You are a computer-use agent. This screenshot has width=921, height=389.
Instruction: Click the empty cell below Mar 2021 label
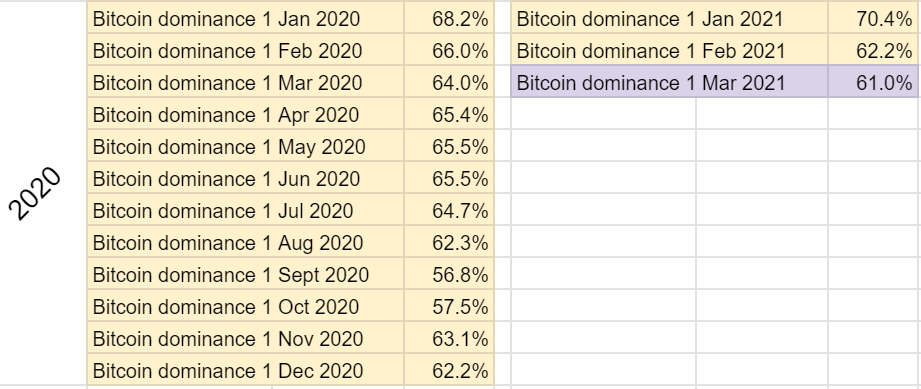603,113
